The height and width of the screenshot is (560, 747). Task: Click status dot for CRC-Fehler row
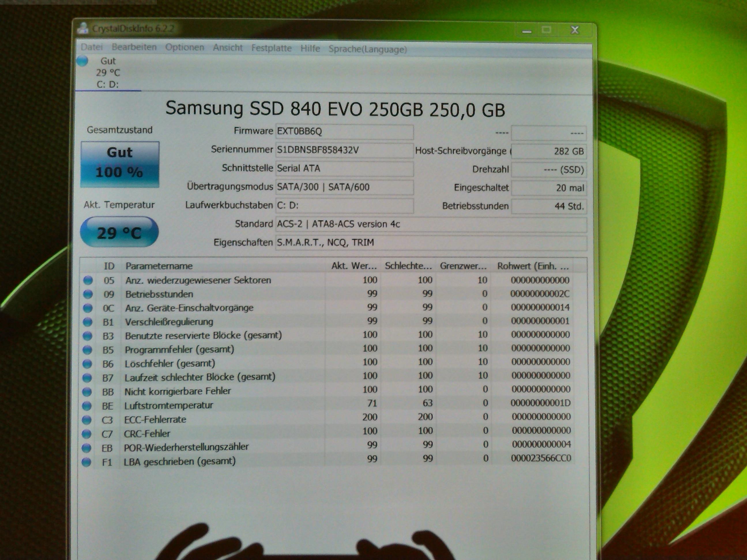(x=87, y=434)
